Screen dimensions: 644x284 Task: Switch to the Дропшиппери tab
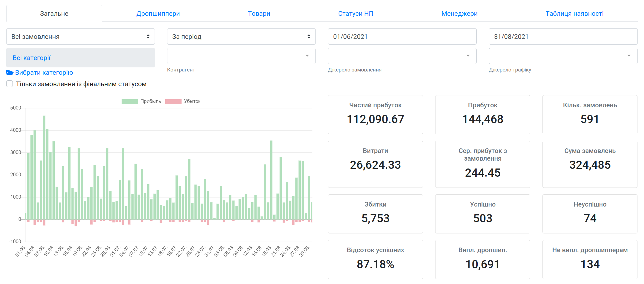pos(158,14)
